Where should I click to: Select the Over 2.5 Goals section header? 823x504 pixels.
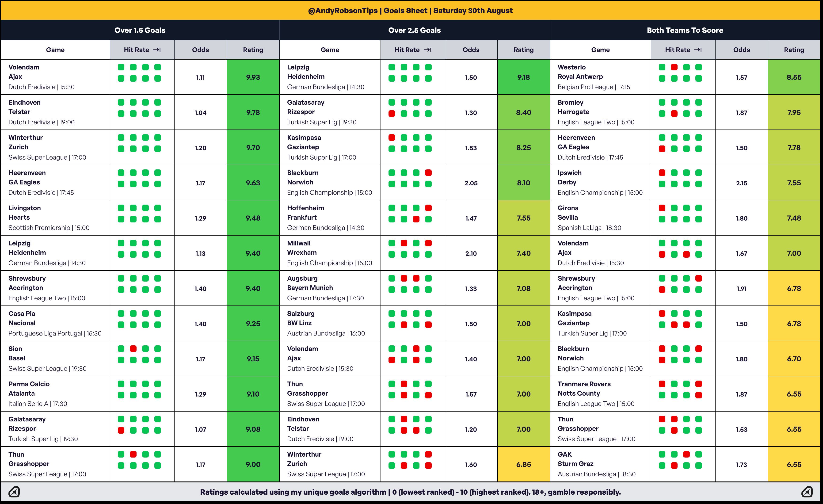coord(415,30)
